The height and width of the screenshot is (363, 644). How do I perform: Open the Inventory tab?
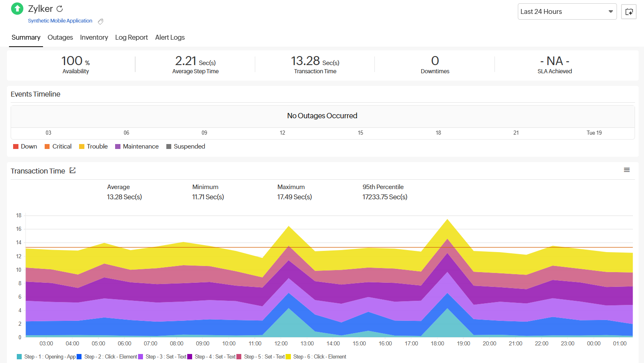94,37
